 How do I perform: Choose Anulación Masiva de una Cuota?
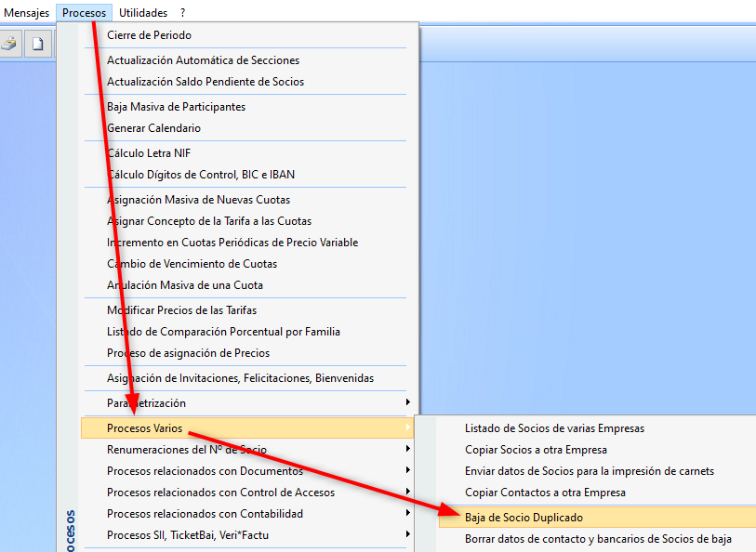[x=184, y=285]
